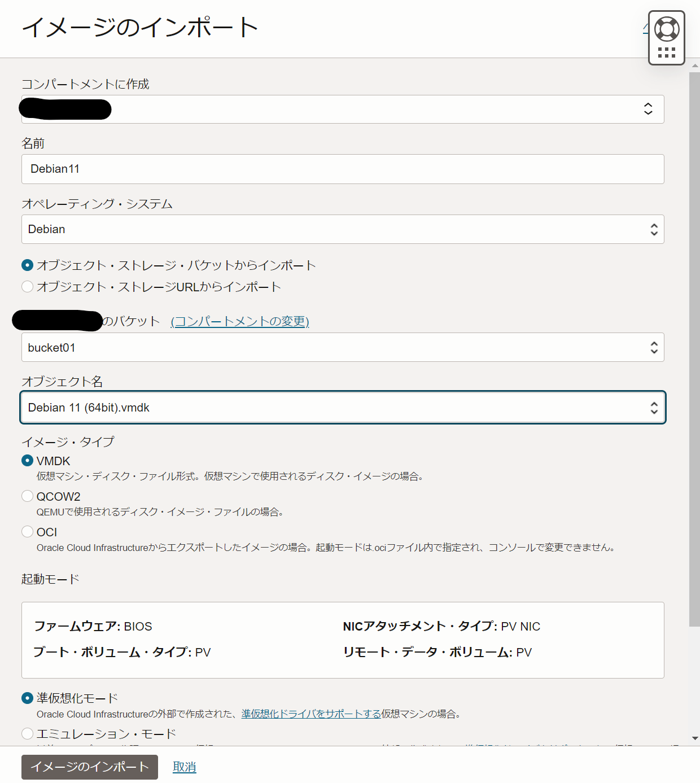Open the 準仮想化ドライバをサポートする link

[x=311, y=714]
